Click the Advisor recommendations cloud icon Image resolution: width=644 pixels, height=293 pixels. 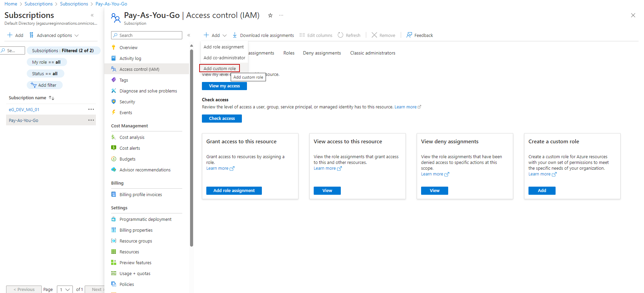coord(113,170)
